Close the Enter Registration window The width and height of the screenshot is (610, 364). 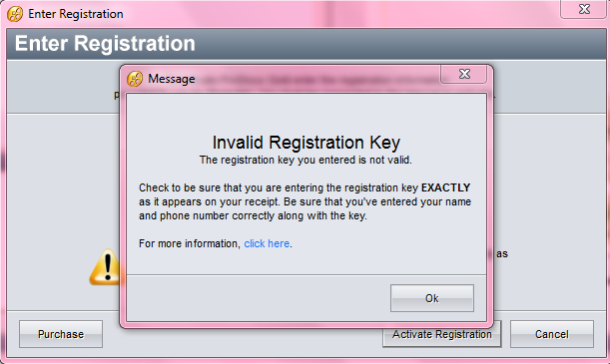584,9
